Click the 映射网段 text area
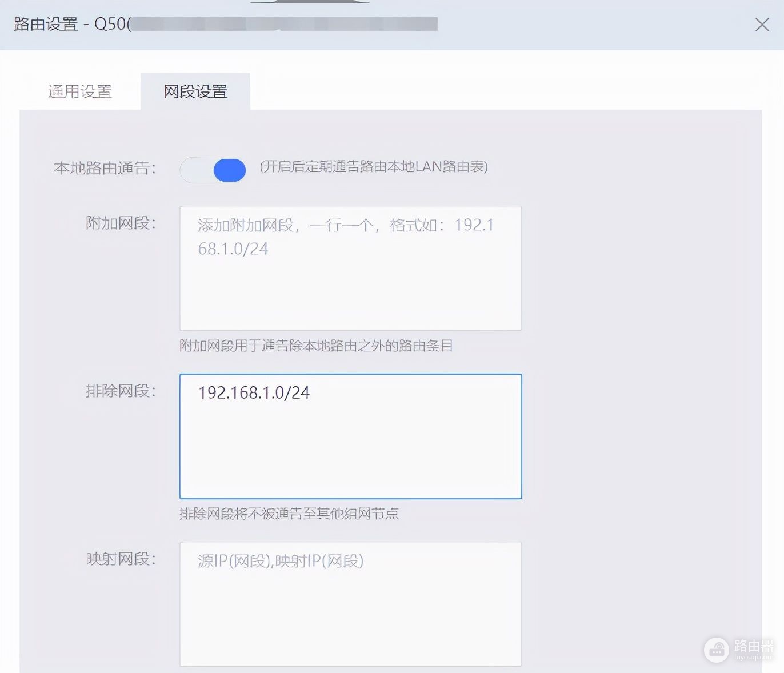Image resolution: width=784 pixels, height=673 pixels. click(x=350, y=604)
